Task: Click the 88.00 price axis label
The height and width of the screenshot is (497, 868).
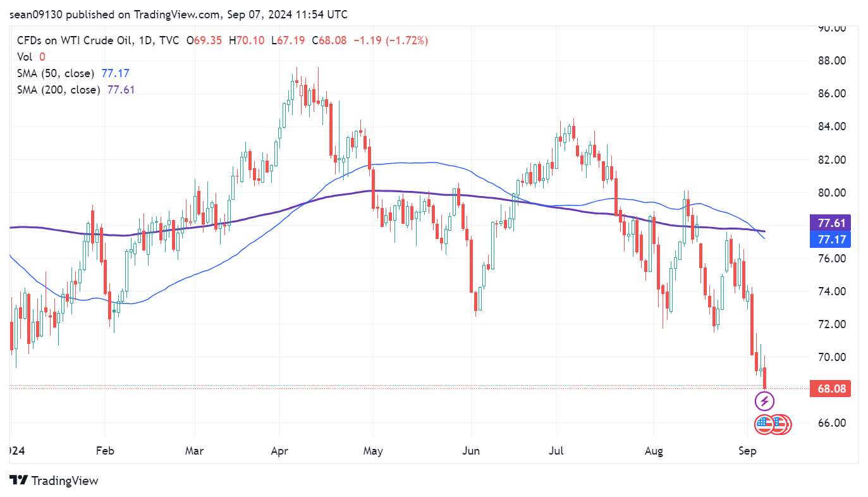Action: coord(831,61)
